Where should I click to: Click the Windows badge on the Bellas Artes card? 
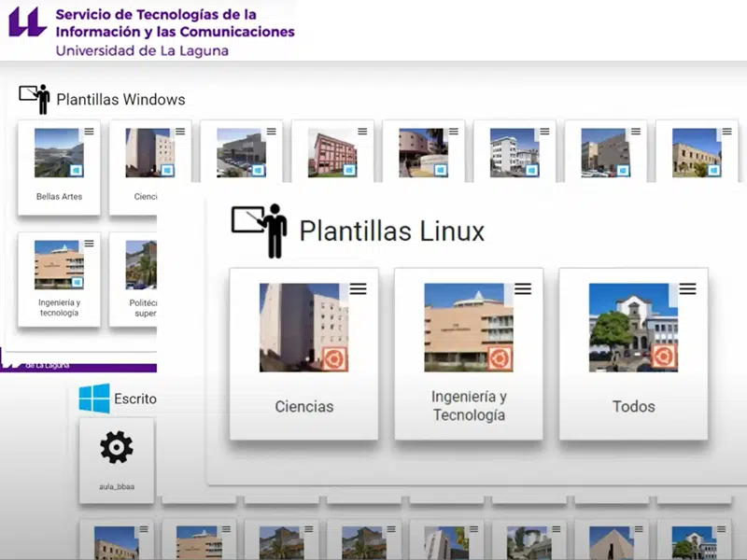(76, 170)
